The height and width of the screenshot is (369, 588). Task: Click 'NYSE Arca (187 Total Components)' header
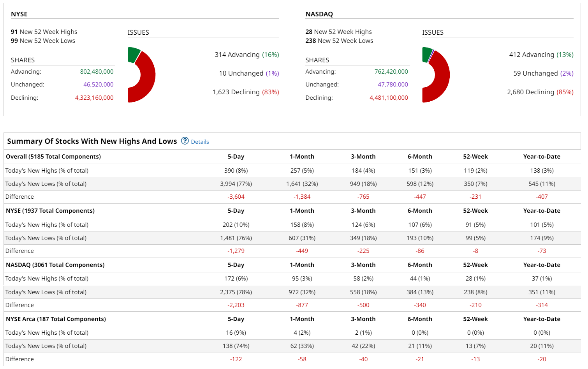click(x=56, y=319)
